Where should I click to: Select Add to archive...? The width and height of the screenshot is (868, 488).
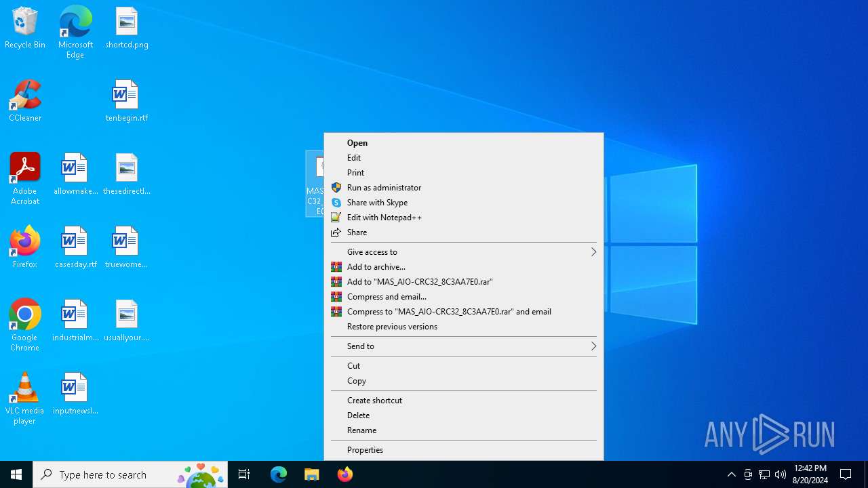tap(464, 267)
